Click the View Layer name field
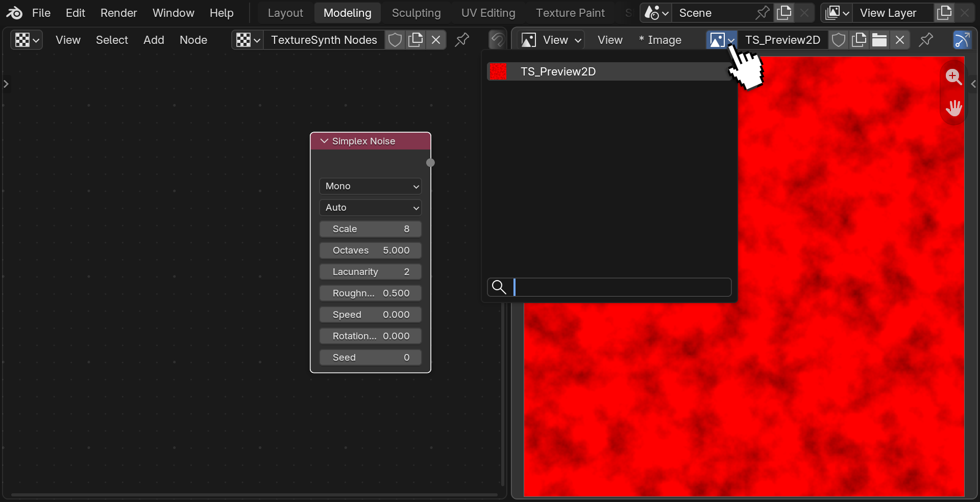The image size is (980, 502). (x=893, y=13)
